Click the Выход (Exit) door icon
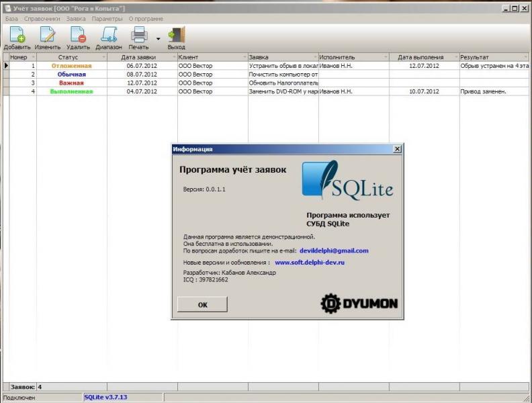The width and height of the screenshot is (532, 403). (x=177, y=34)
